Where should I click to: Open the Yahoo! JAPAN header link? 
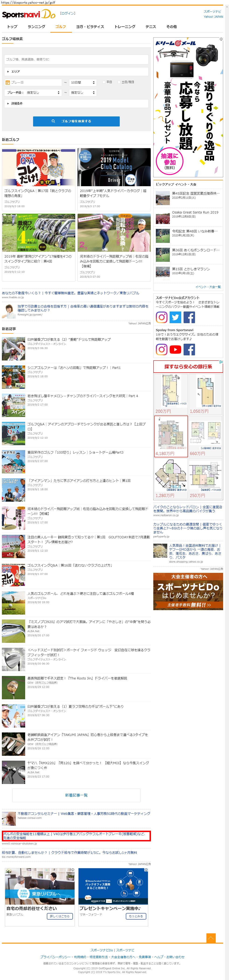(213, 17)
